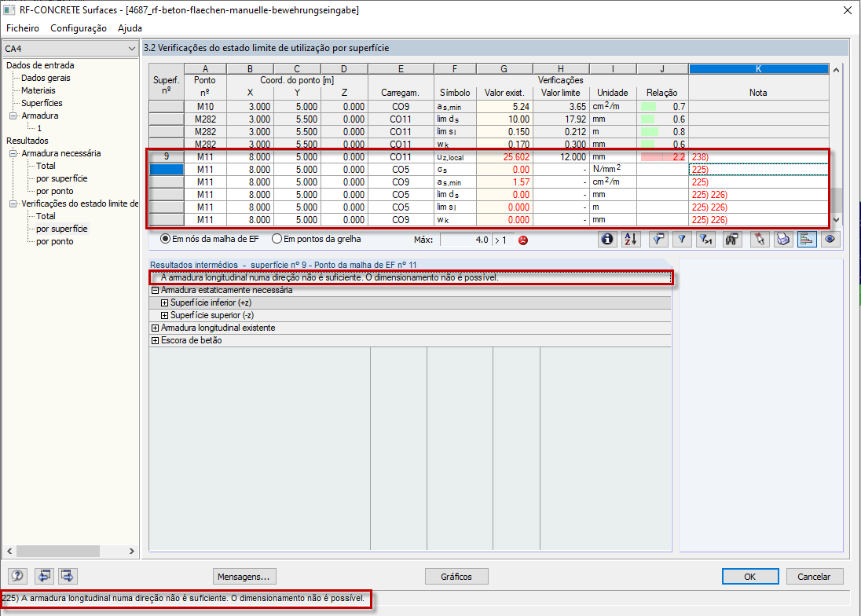Open the Ficheiro menu

pos(23,28)
